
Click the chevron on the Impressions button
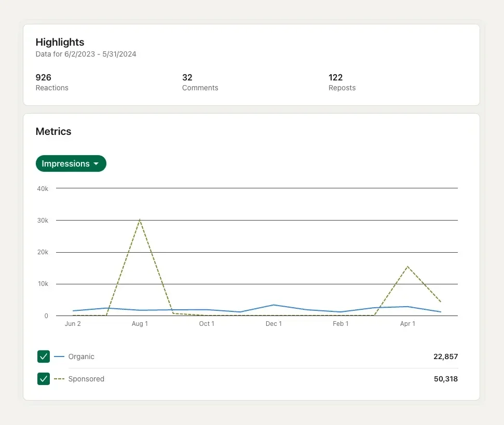pyautogui.click(x=97, y=163)
